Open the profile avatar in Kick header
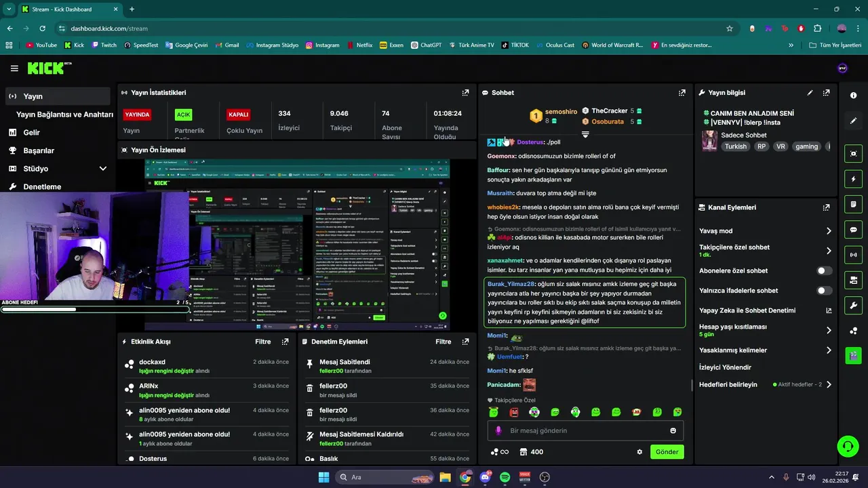The width and height of the screenshot is (868, 488). 843,68
